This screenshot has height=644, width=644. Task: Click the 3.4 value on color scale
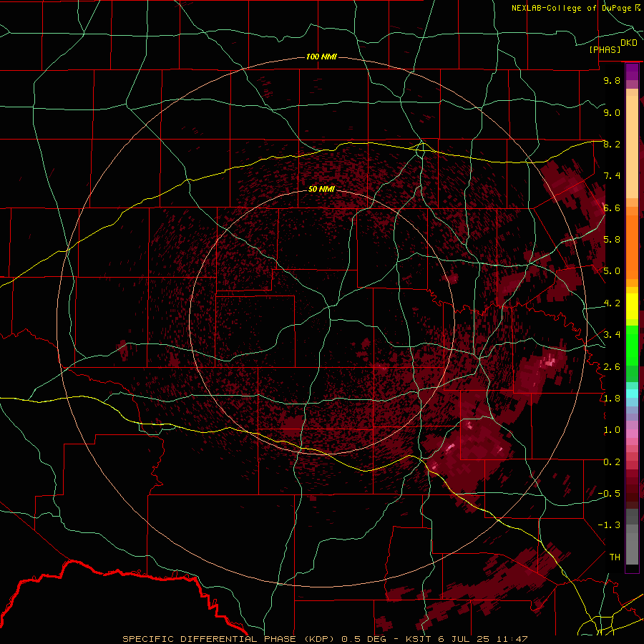click(x=612, y=335)
